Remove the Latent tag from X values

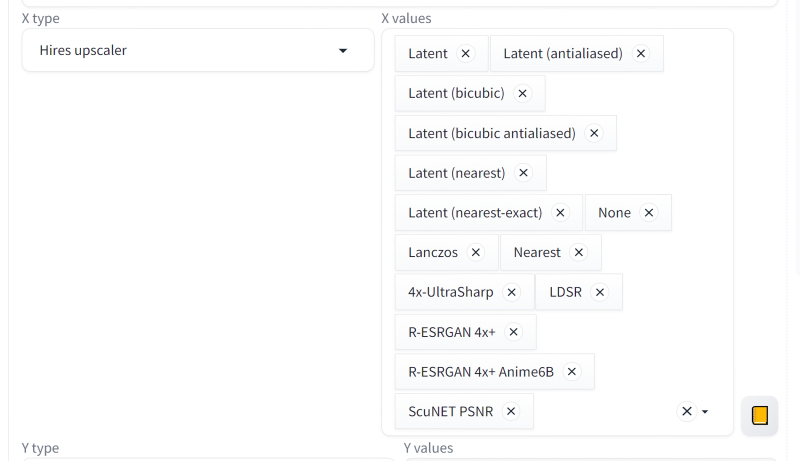click(465, 54)
